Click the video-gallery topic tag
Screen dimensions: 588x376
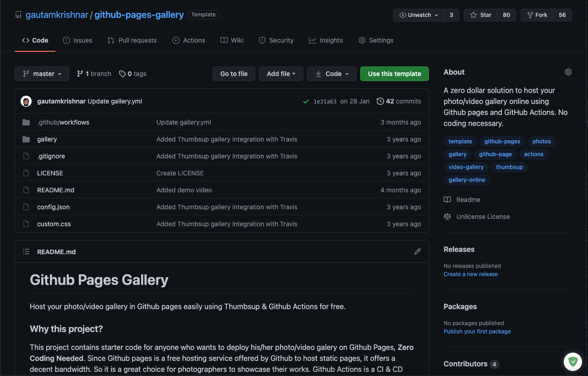click(466, 167)
